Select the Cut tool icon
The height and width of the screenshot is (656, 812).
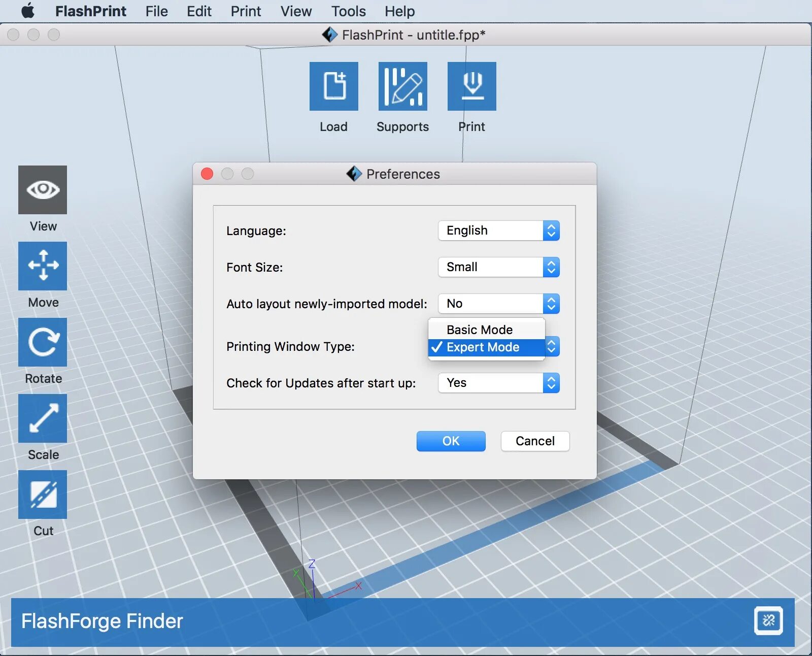click(43, 495)
